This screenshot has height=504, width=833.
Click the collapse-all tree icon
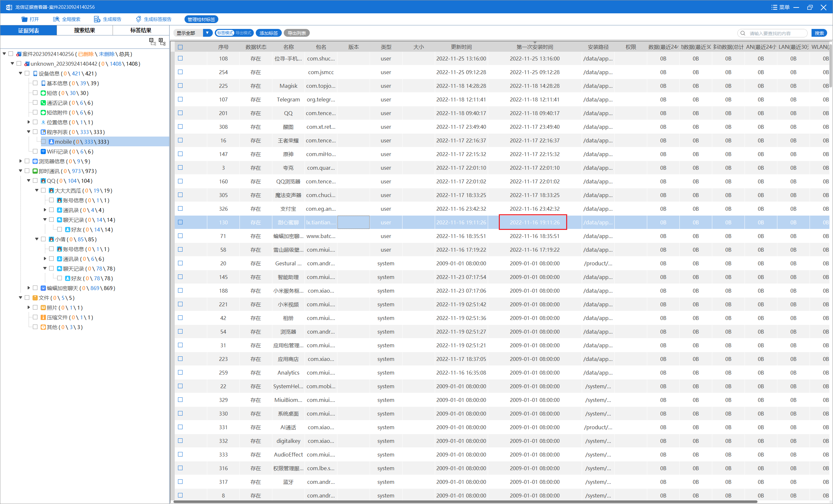click(x=153, y=42)
